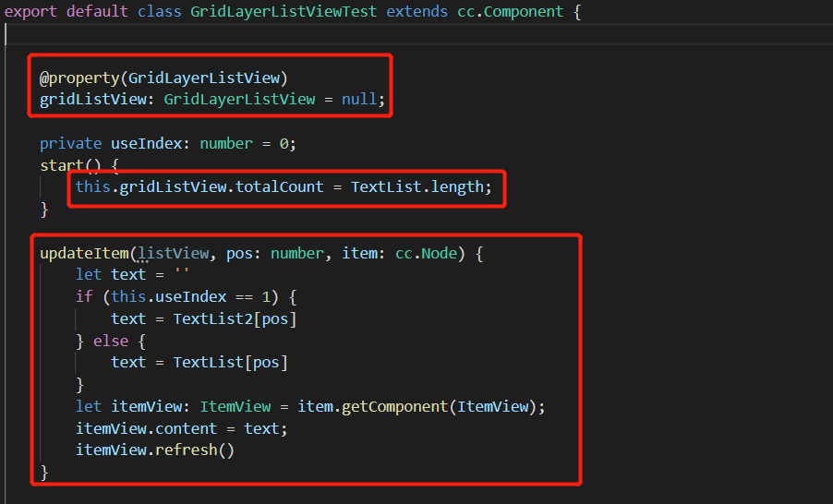Click the 'default' keyword
The height and width of the screenshot is (504, 833).
97,12
